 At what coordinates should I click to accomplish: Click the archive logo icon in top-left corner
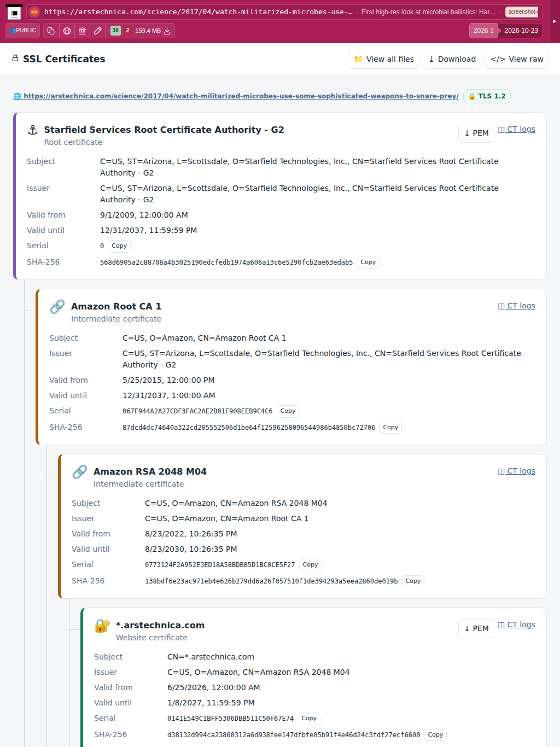tap(14, 12)
